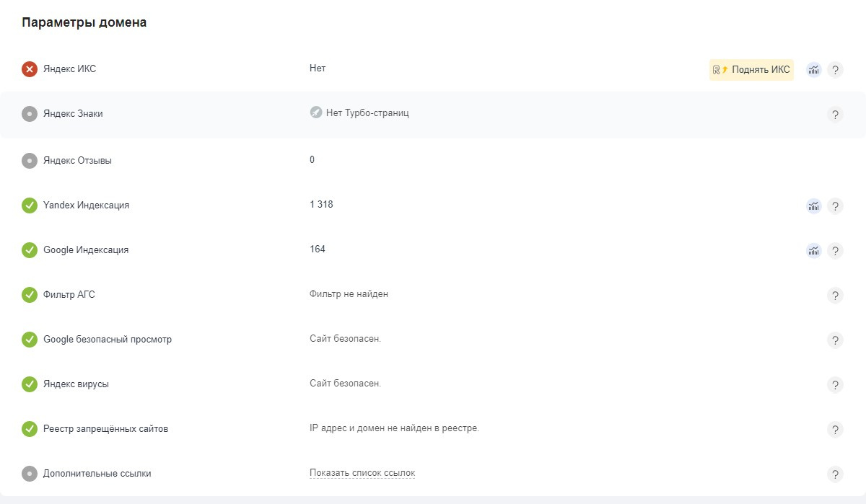Open help for the Google Индексация row
866x504 pixels.
point(835,251)
